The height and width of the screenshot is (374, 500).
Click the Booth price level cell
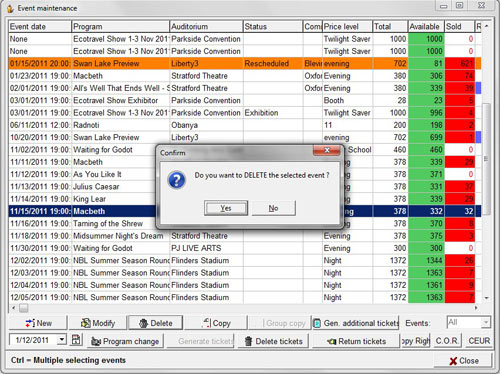click(x=347, y=100)
